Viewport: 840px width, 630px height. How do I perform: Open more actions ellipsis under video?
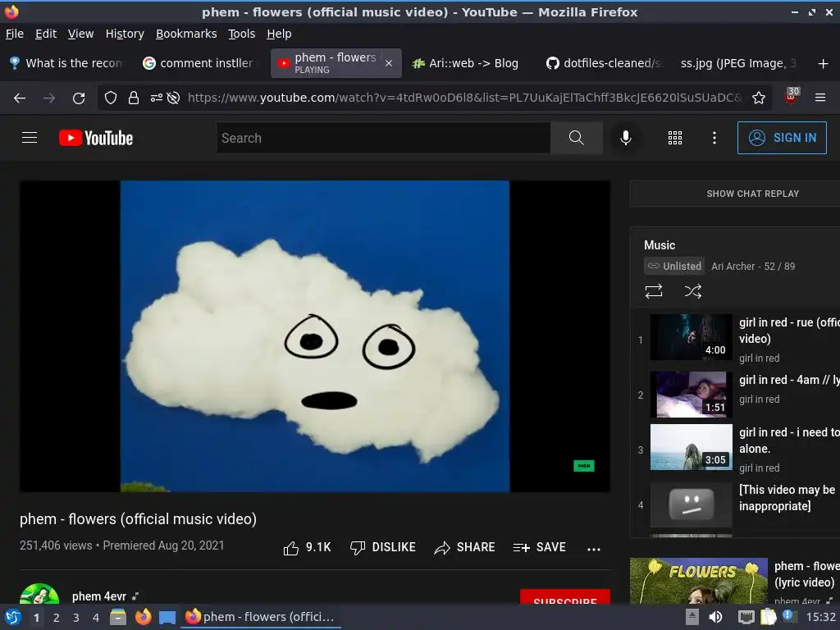(x=594, y=549)
